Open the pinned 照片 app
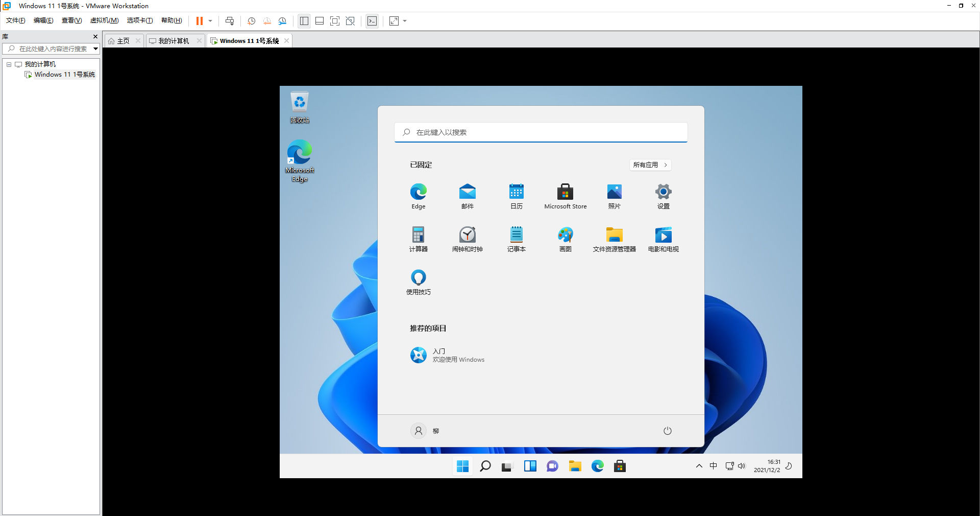Screen dimensions: 980x516 (615, 196)
